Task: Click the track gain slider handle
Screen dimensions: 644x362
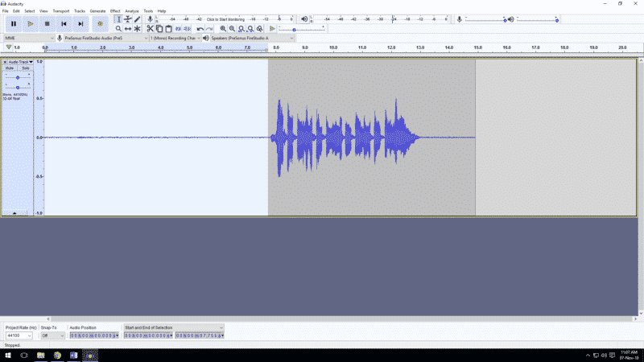Action: [18, 77]
